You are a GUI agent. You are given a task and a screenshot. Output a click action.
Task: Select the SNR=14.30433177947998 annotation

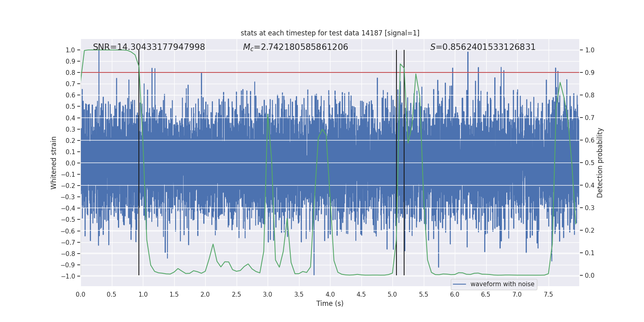pos(149,47)
